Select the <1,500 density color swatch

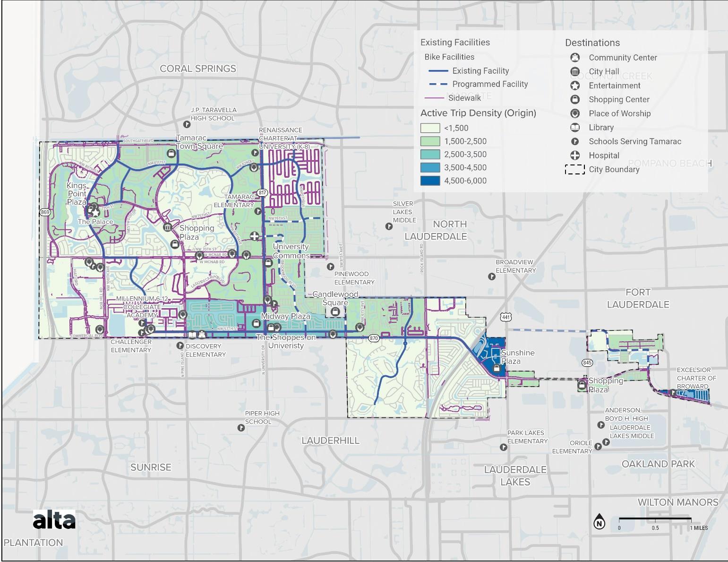click(430, 128)
